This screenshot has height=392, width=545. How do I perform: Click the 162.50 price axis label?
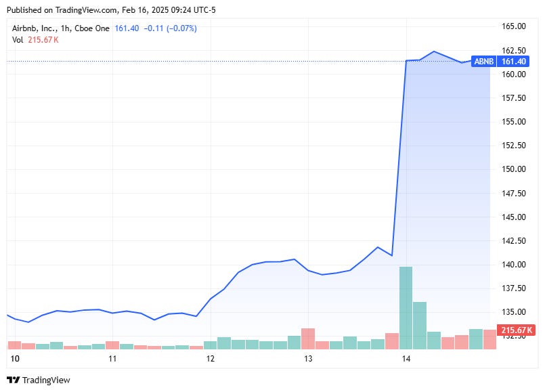(x=513, y=50)
